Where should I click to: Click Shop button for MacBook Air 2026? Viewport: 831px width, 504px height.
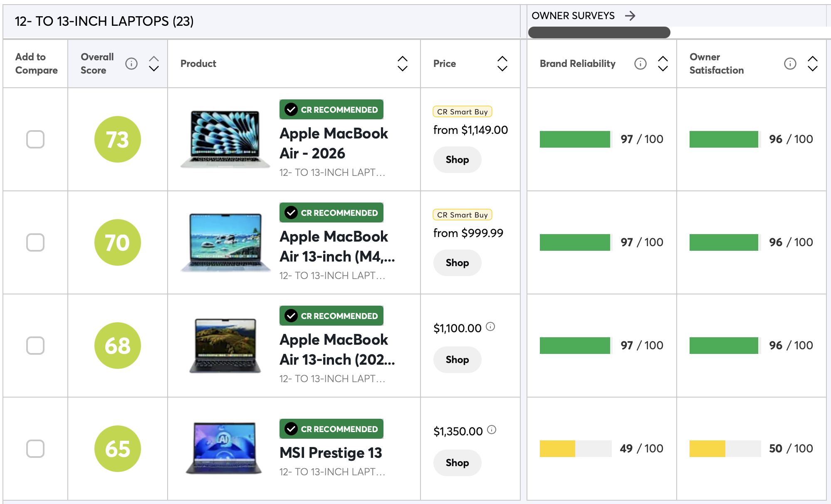(457, 160)
